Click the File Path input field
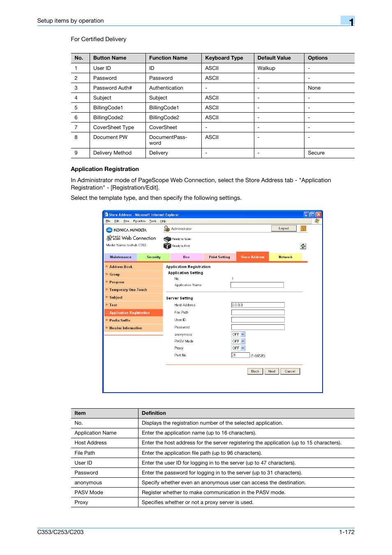 (x=258, y=312)
